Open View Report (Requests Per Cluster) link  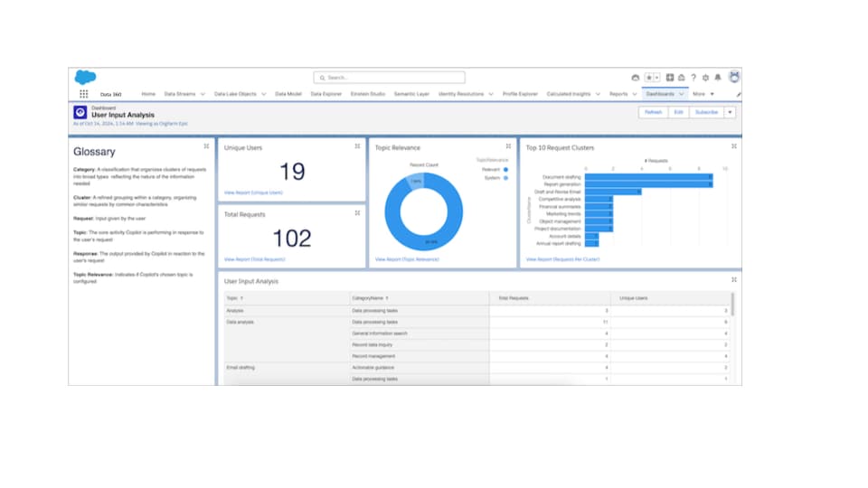click(562, 259)
